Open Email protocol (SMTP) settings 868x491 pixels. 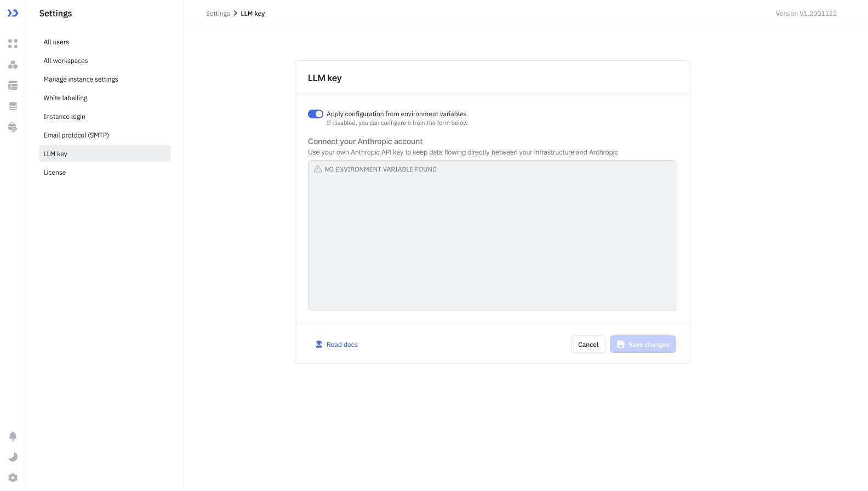point(76,135)
